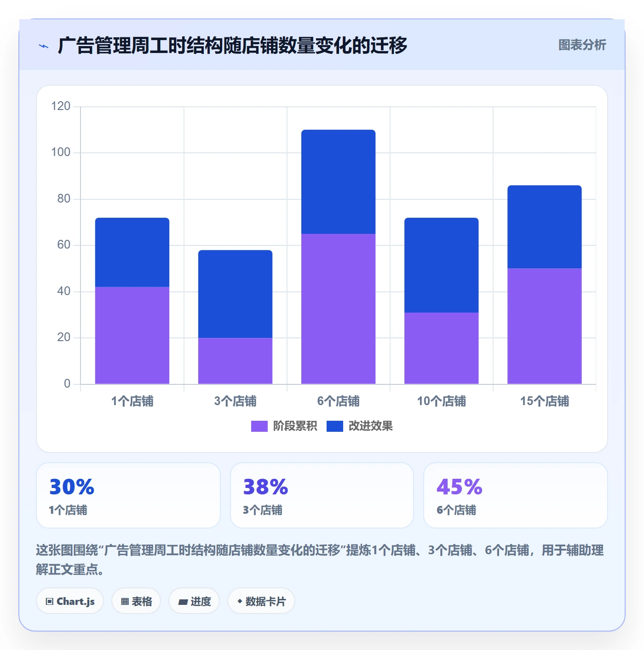Click the lightning bolt icon beside the title

click(x=44, y=46)
